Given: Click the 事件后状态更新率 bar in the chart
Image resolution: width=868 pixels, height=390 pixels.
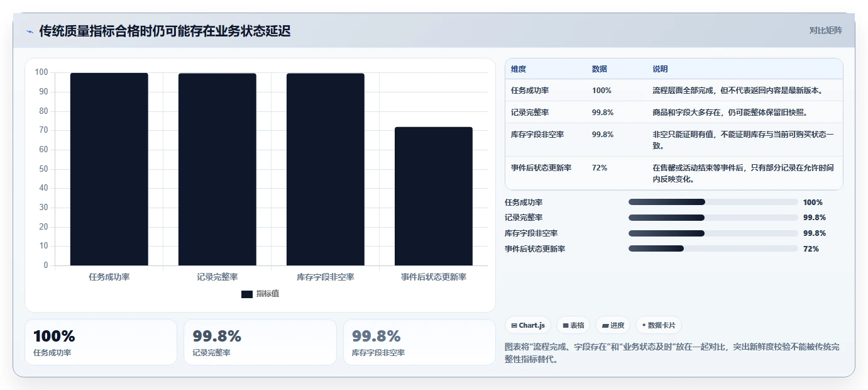Looking at the screenshot, I should point(433,196).
